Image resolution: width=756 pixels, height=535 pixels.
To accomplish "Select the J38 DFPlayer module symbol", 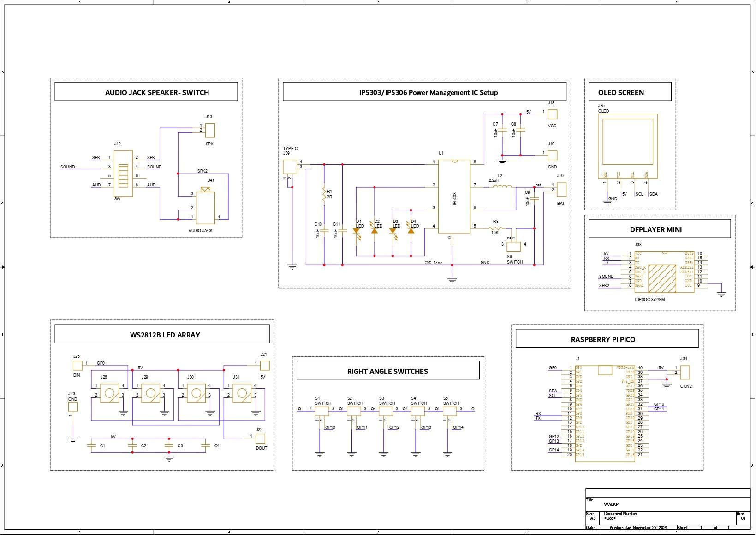I will point(664,272).
